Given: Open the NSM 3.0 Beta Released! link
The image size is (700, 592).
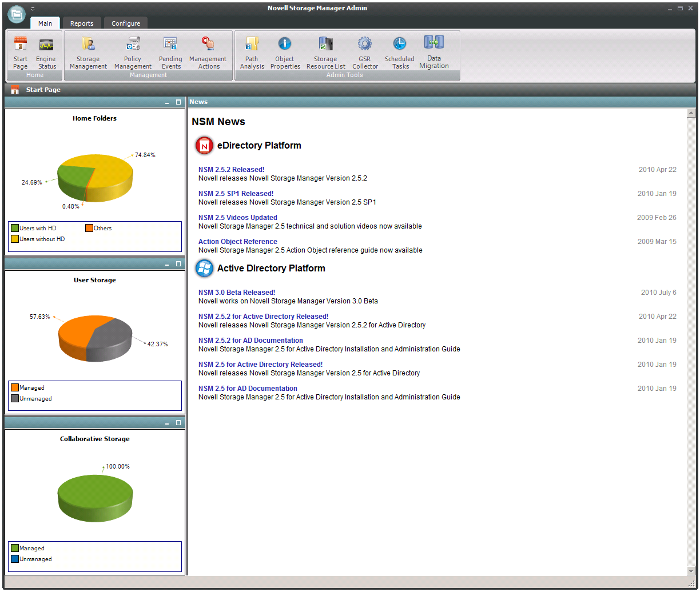Looking at the screenshot, I should (x=237, y=293).
